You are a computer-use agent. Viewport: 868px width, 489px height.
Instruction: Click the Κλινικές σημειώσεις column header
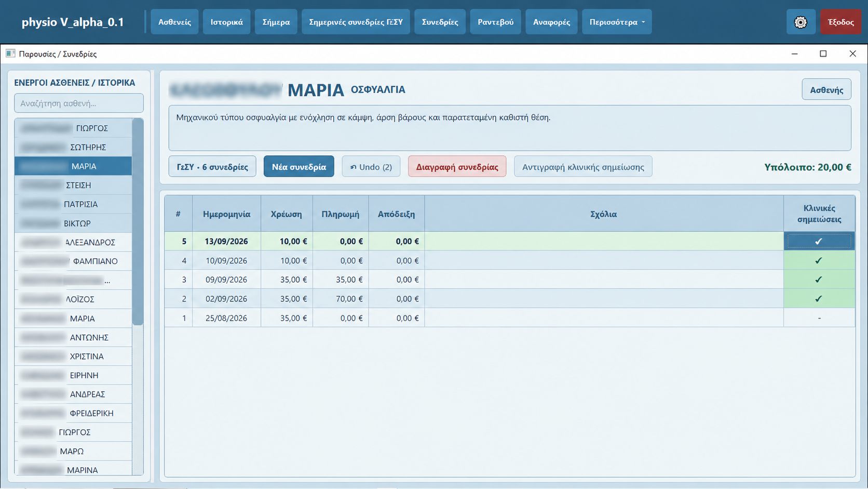click(x=819, y=214)
